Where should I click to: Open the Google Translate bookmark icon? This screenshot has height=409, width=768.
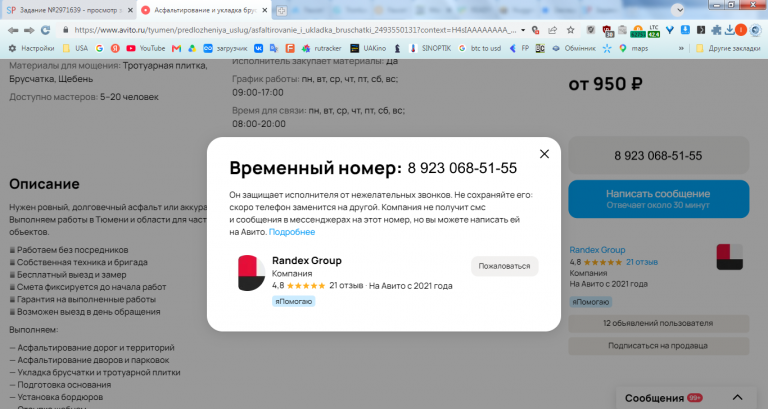point(274,48)
